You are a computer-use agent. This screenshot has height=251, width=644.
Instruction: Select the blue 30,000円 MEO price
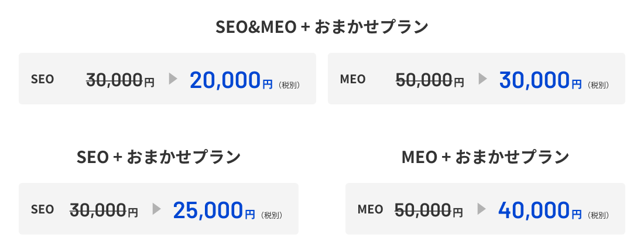(540, 80)
